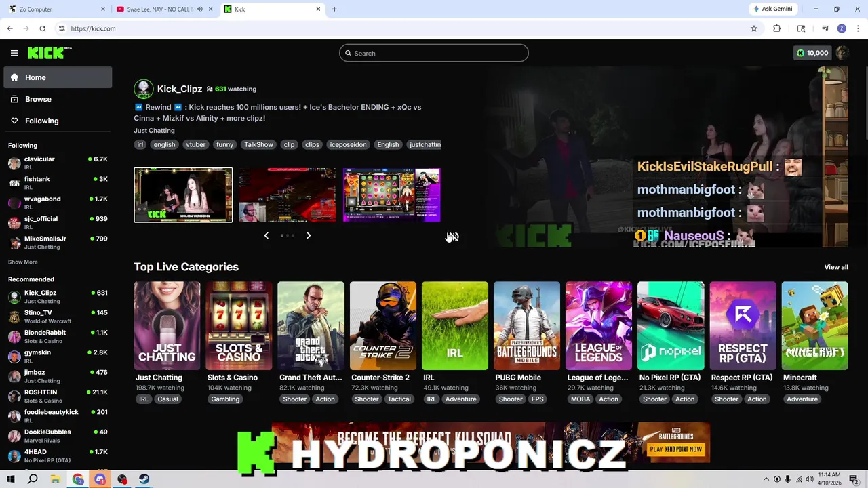Click Kick_Clipz featured channel avatar
Screen dimensions: 868x488
click(144, 89)
